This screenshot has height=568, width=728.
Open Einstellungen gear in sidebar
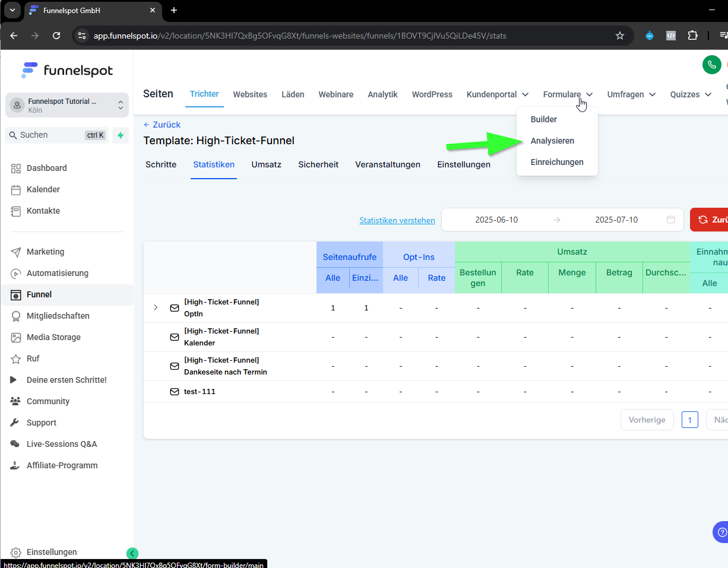16,552
